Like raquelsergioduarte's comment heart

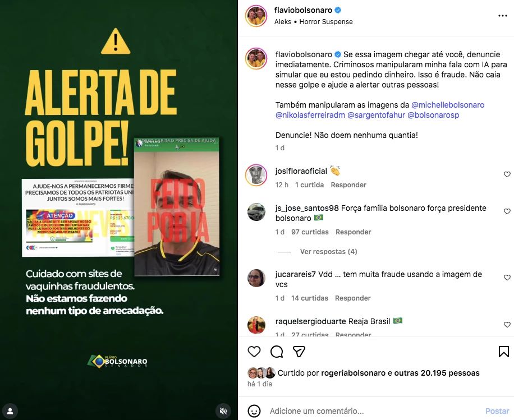pos(507,324)
